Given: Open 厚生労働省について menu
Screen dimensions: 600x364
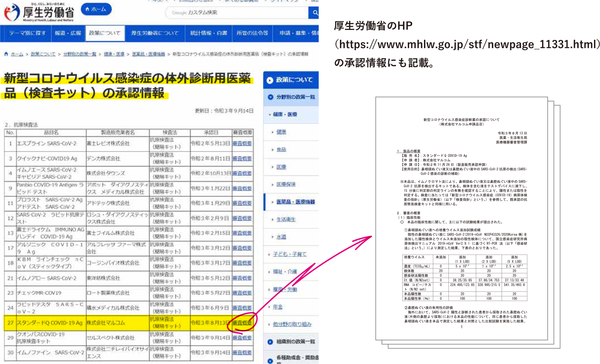Looking at the screenshot, I should pos(155,33).
